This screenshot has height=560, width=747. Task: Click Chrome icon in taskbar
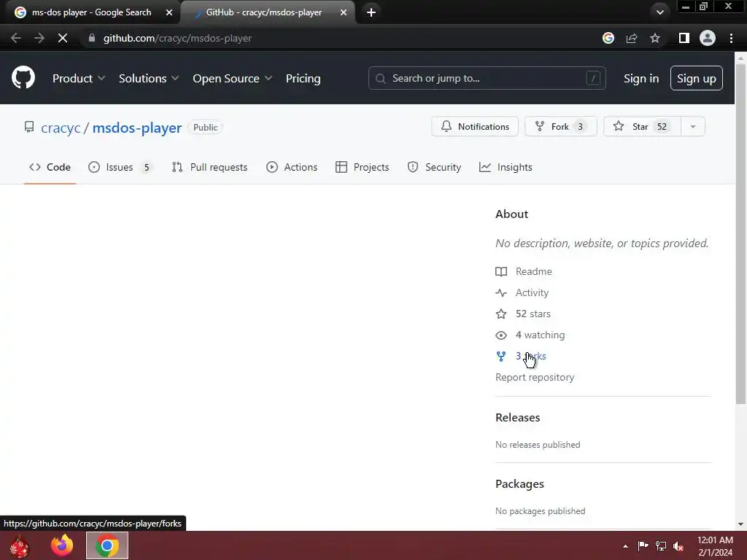tap(107, 545)
